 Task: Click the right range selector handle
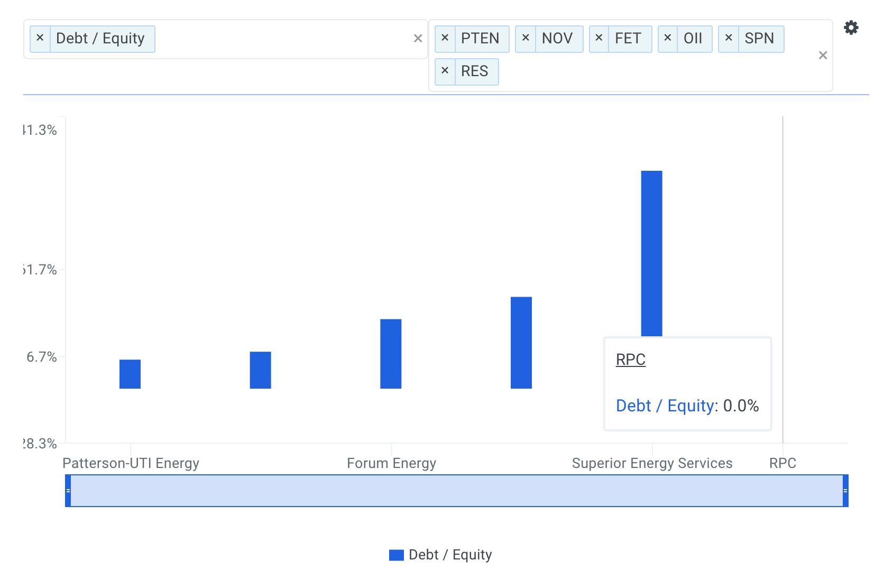click(x=845, y=491)
